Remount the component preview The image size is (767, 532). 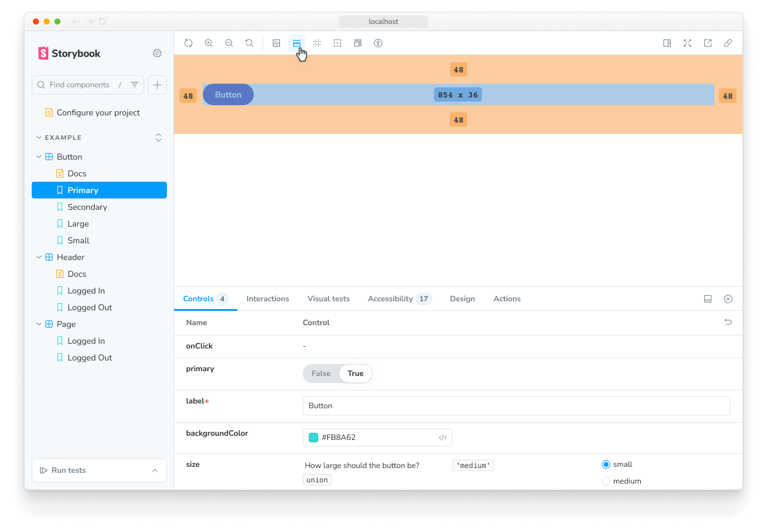[x=188, y=42]
